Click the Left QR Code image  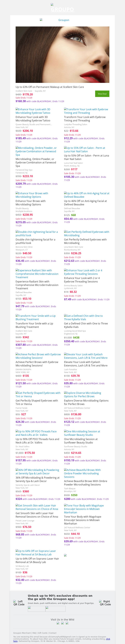tap(19, 603)
